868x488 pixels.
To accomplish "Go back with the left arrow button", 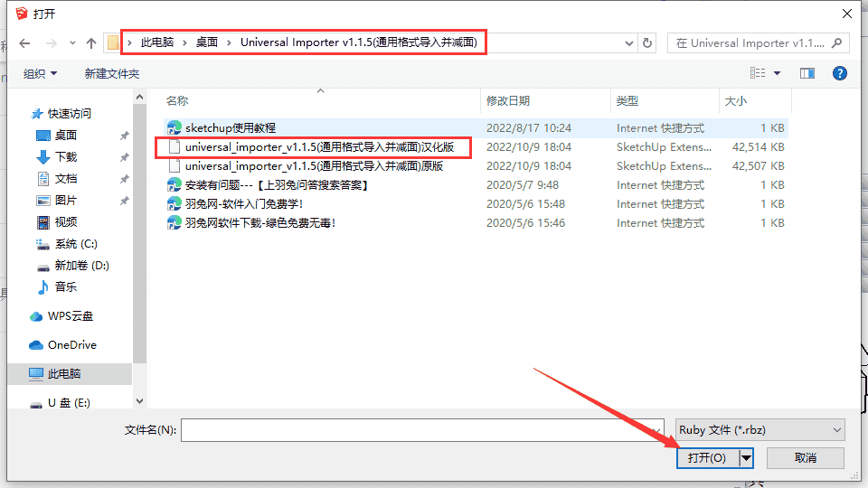I will [x=24, y=43].
